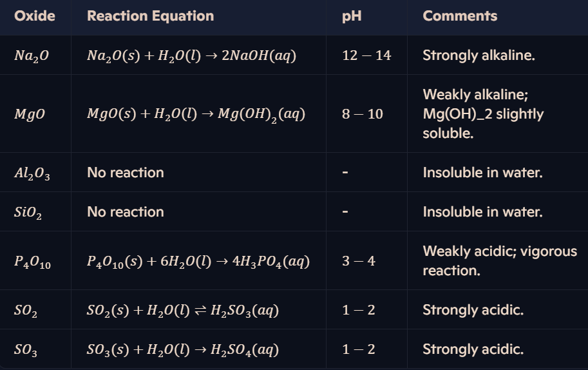Click the H2SO4 reaction equation

point(183,350)
